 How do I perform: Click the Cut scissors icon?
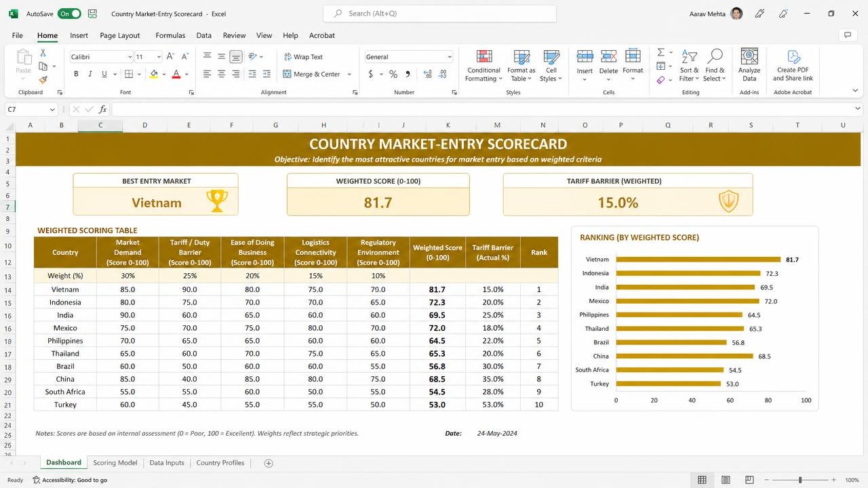pyautogui.click(x=43, y=53)
